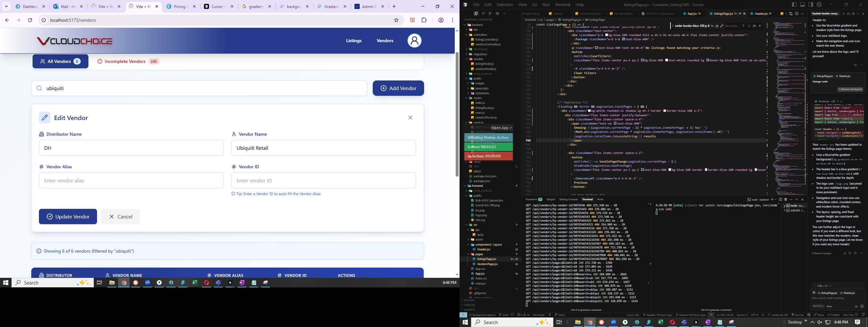Open File Explorer from lower taskbar

[578, 322]
